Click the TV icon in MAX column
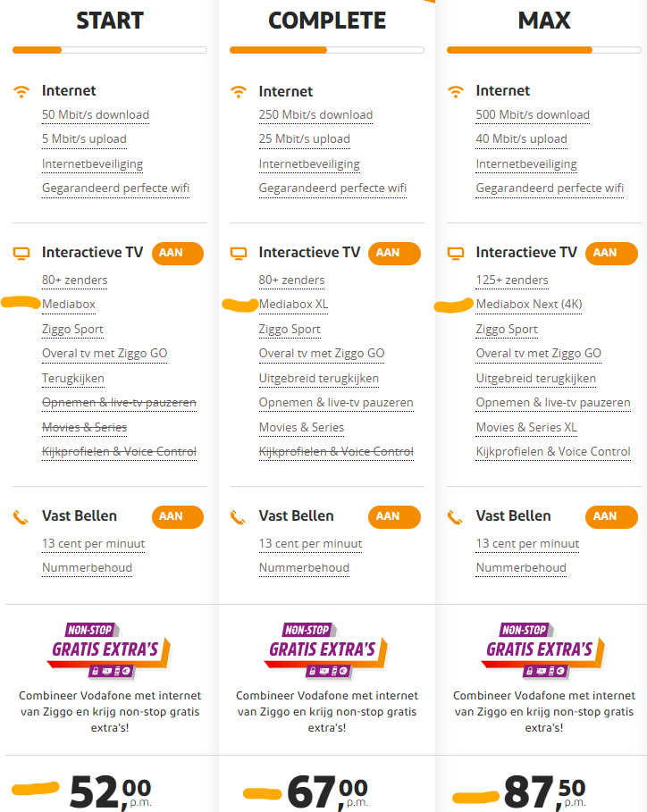 (456, 253)
